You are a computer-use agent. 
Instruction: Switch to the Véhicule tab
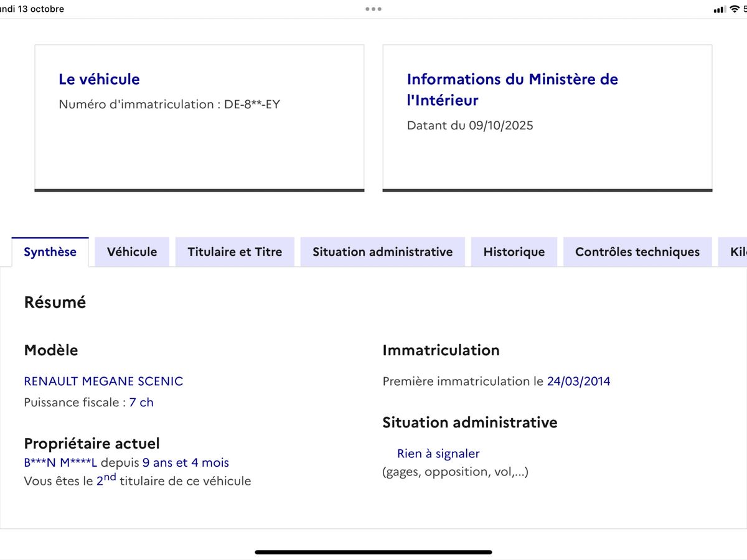[132, 252]
